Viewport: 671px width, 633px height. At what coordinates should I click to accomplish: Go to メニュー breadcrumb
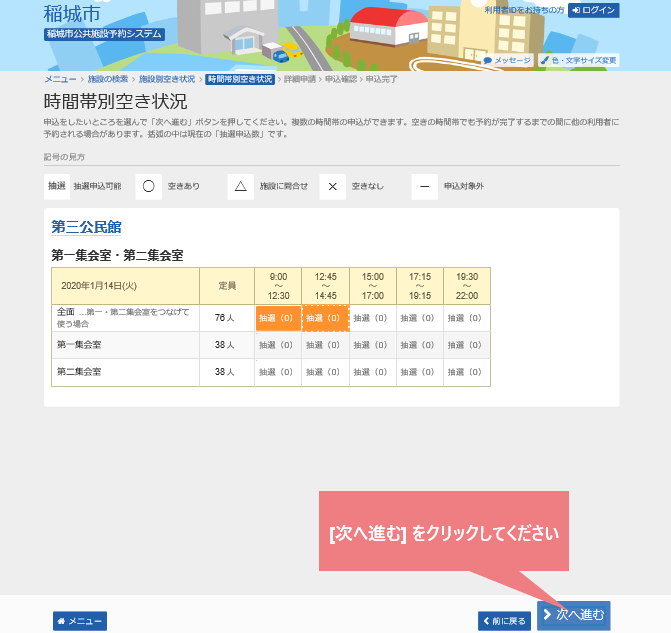point(60,79)
